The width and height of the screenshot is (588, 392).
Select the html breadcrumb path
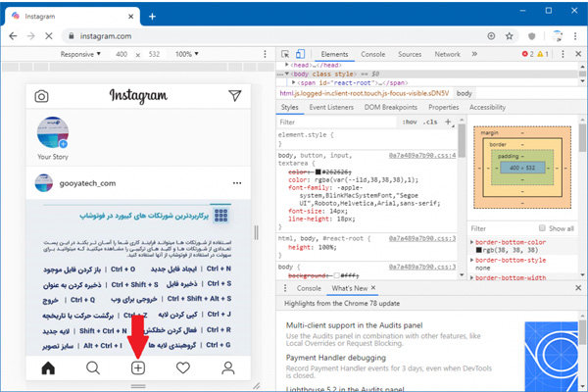(x=365, y=93)
